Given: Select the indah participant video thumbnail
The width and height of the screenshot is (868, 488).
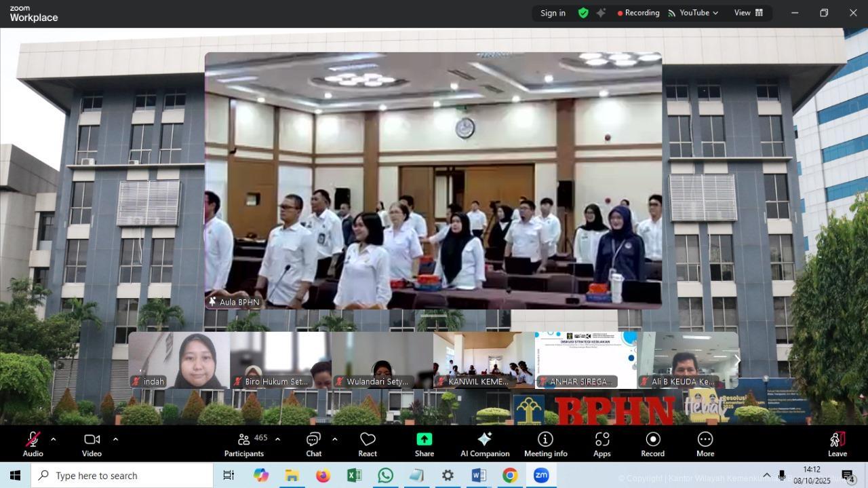Looking at the screenshot, I should pyautogui.click(x=179, y=360).
